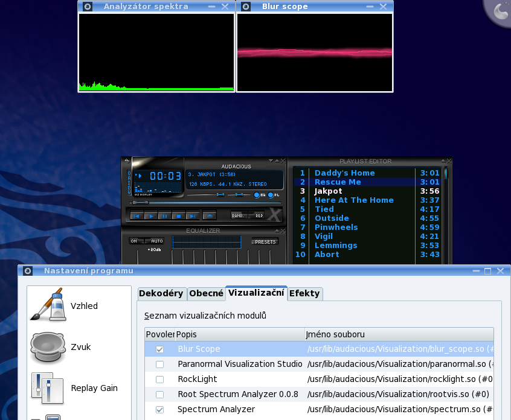This screenshot has height=420, width=511.
Task: Click the mini visualization display in the player
Action: 158,188
